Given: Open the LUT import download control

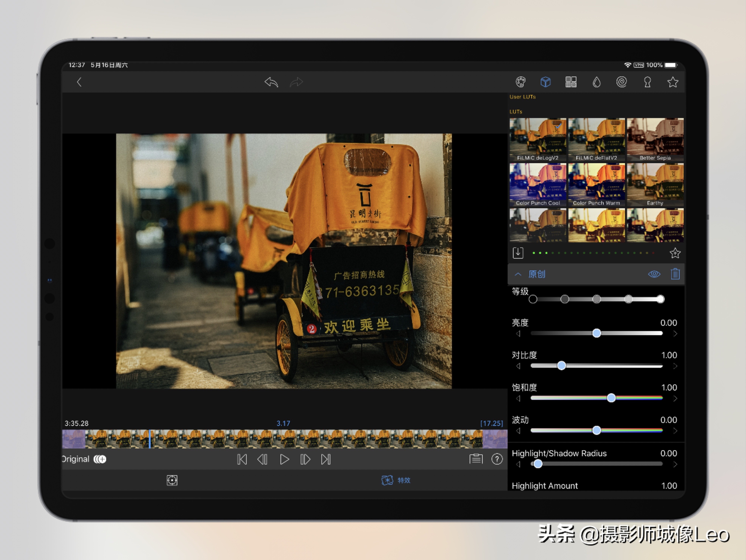Looking at the screenshot, I should (518, 253).
